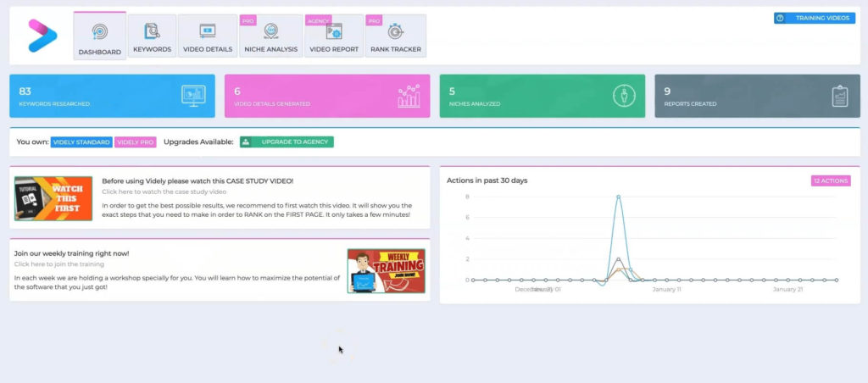Go to the Niche Analysis tab
The height and width of the screenshot is (383, 868).
(x=270, y=36)
